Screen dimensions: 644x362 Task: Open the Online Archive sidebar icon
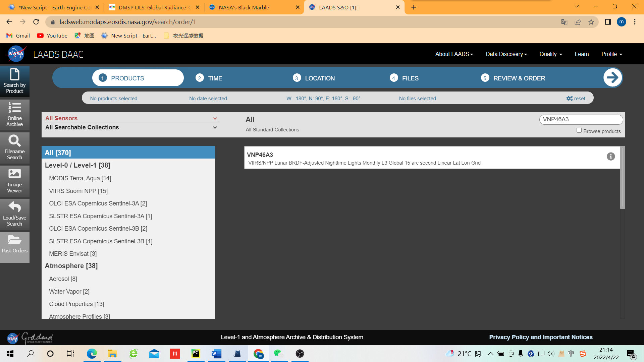click(x=14, y=115)
